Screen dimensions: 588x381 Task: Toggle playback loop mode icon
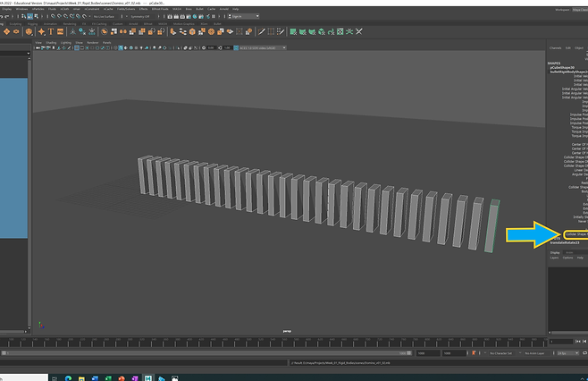[584, 353]
